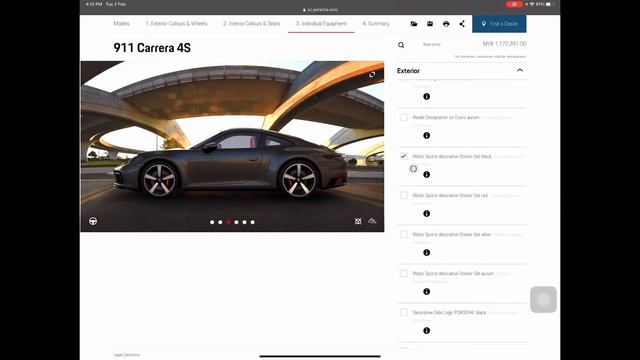
Task: Tick Decorative Side Logo PORSCHE black checkbox
Action: coord(404,313)
